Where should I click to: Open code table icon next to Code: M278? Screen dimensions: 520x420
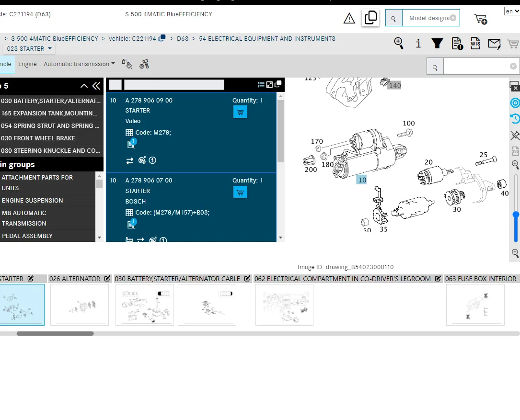tap(129, 133)
